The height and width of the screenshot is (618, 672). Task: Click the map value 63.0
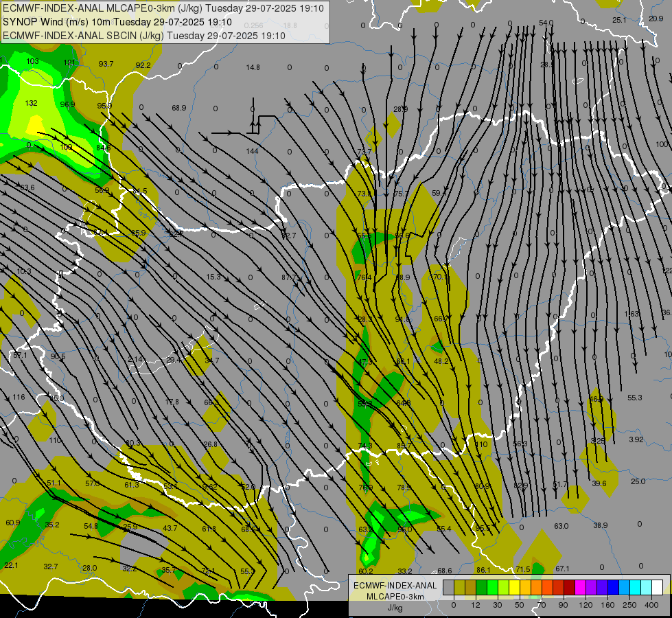tap(561, 526)
